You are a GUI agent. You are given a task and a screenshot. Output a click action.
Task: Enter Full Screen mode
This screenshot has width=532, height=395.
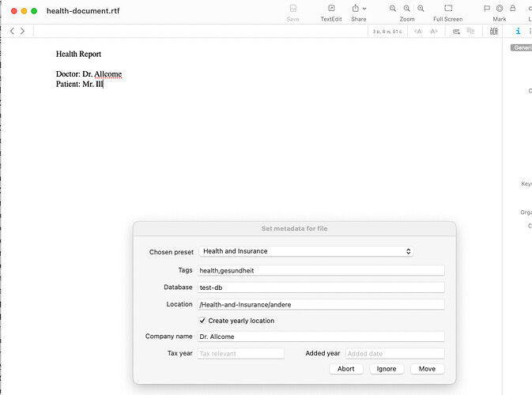point(447,9)
